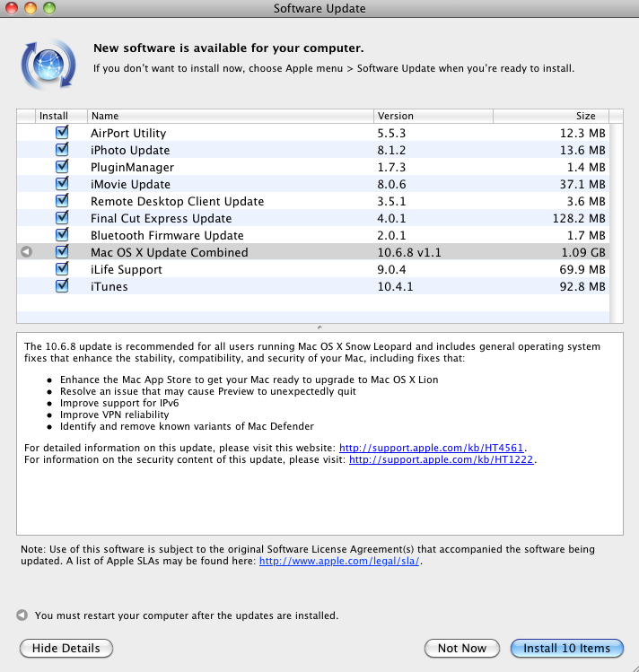Click version 10.6.8 v1.1 cell

(x=409, y=252)
